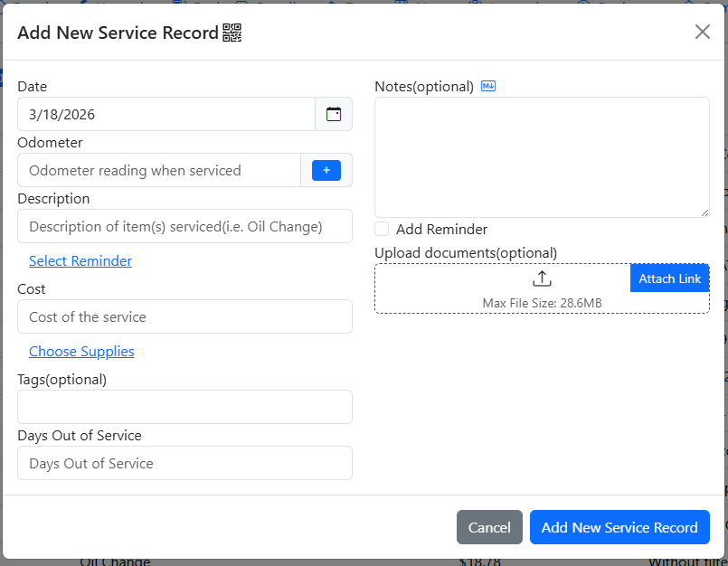
Task: Focus the Date input field
Action: (x=166, y=115)
